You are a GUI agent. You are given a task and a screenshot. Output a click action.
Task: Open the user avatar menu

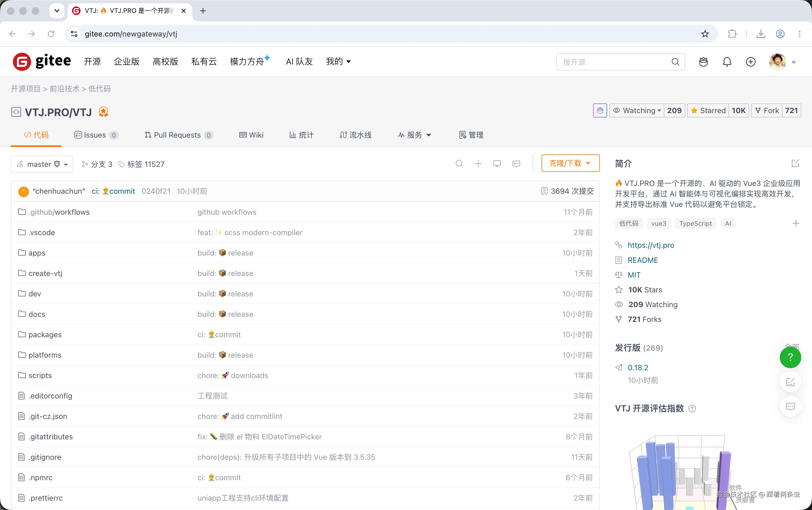[782, 62]
